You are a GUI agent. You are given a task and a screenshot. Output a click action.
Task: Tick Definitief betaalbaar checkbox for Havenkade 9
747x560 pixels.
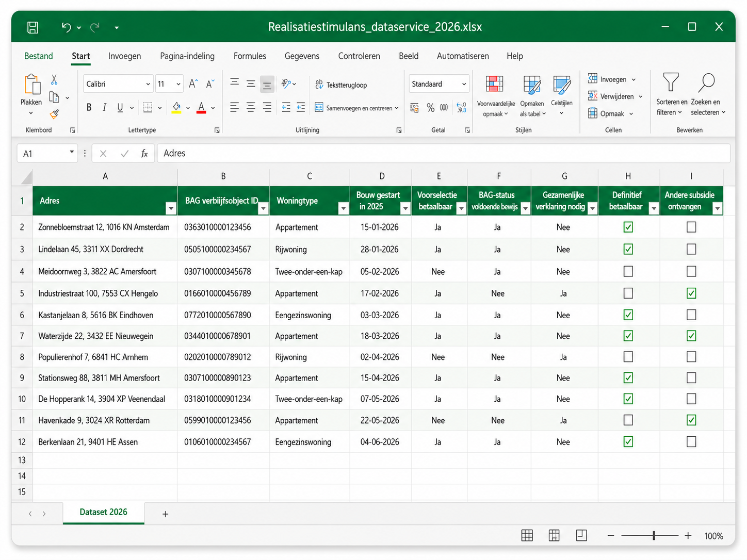pos(628,420)
